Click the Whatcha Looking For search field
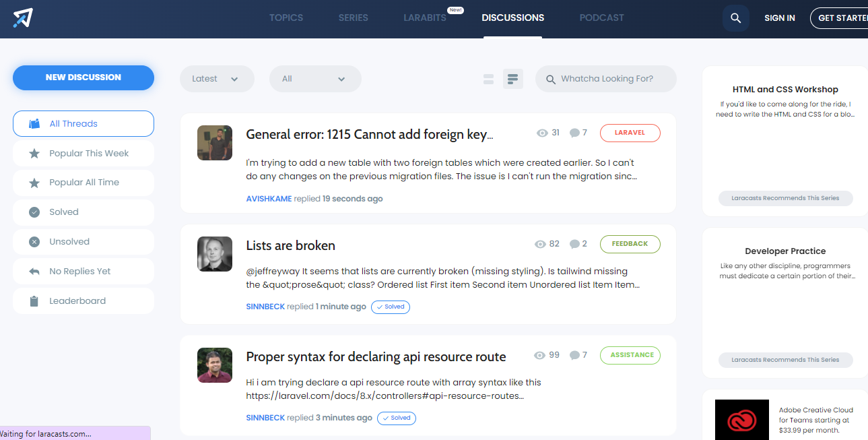 click(x=613, y=79)
